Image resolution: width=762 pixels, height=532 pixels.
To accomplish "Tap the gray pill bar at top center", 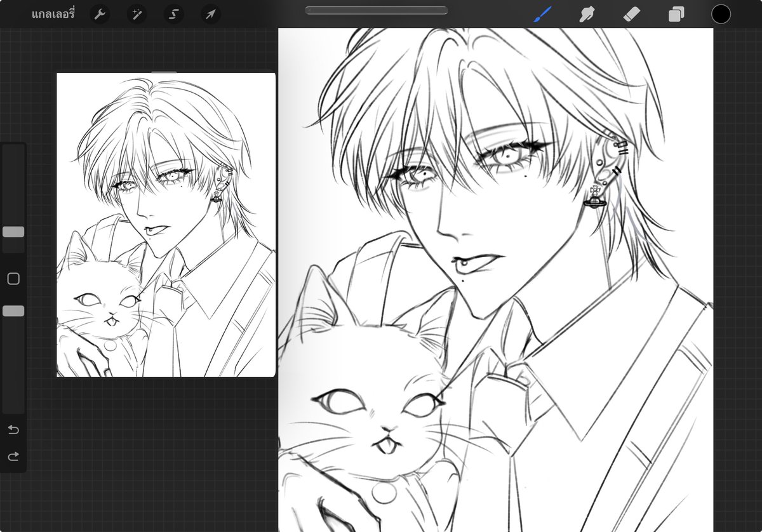I will coord(376,10).
